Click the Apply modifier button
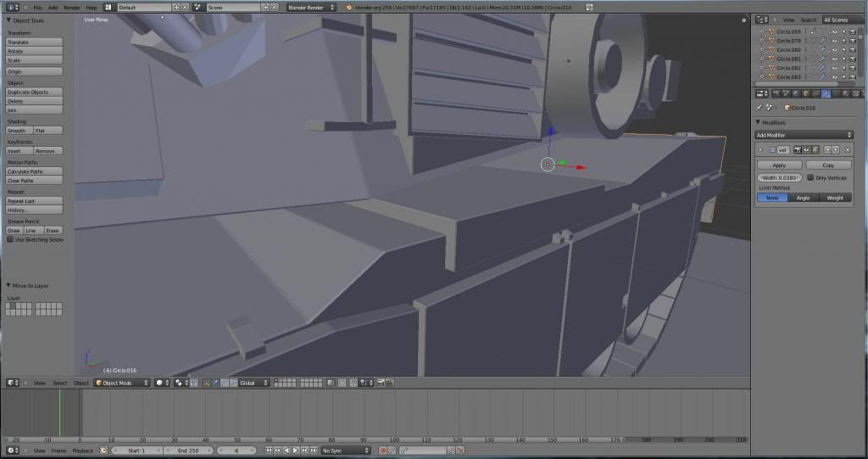868x459 pixels. pos(779,165)
